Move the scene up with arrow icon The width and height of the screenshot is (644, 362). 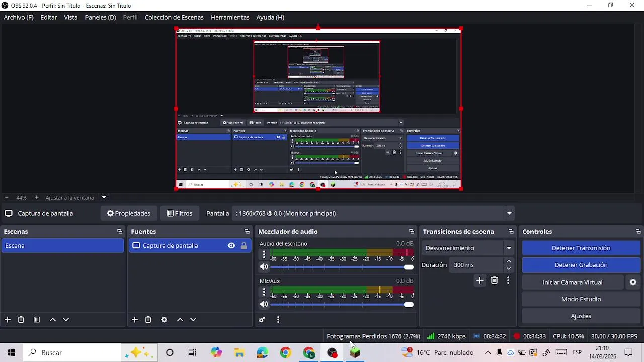53,320
